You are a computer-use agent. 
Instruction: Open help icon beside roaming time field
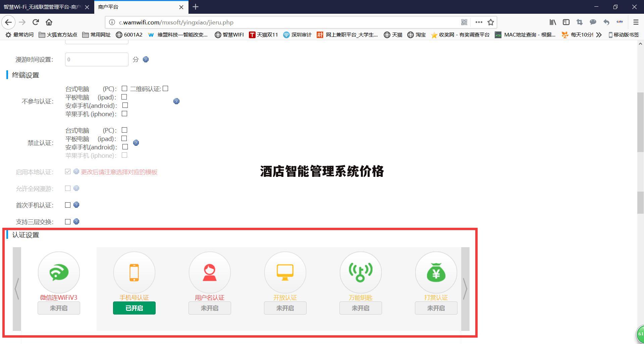pyautogui.click(x=146, y=59)
